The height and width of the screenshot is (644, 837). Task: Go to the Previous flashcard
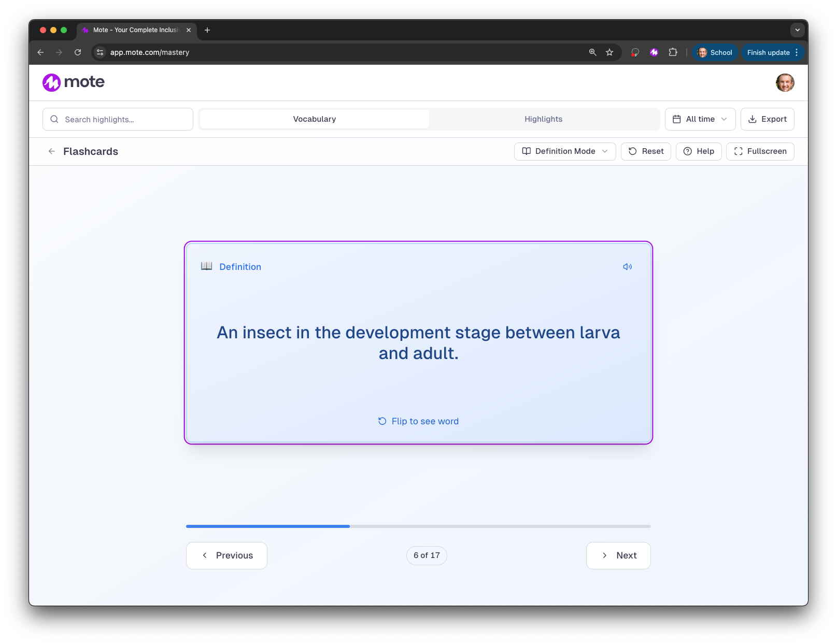[226, 555]
